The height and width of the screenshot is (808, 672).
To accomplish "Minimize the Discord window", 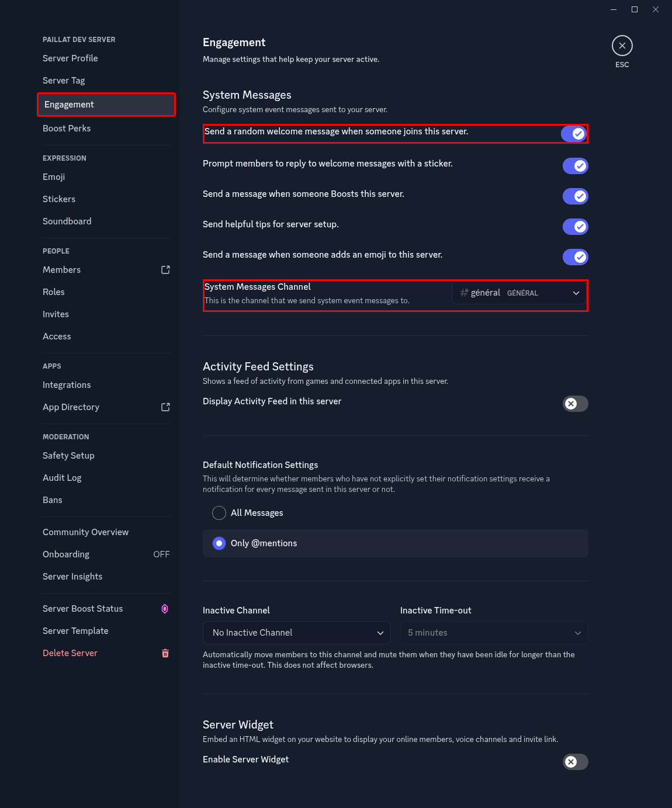I will [614, 9].
